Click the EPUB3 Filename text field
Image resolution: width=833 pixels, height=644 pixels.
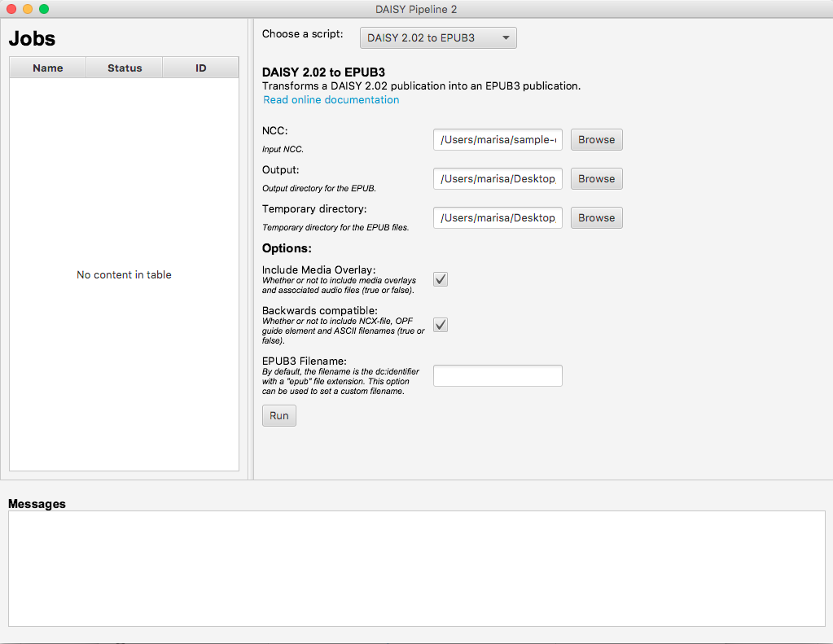(x=498, y=375)
